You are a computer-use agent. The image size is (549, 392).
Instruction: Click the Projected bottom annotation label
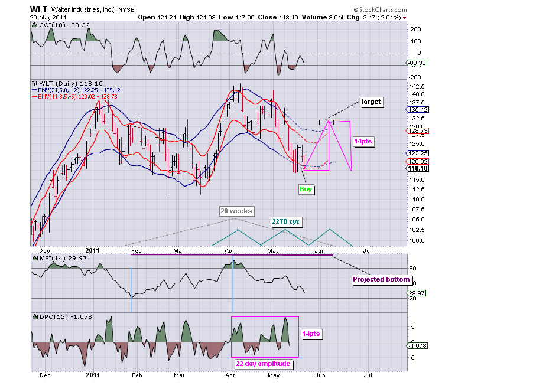pos(381,279)
